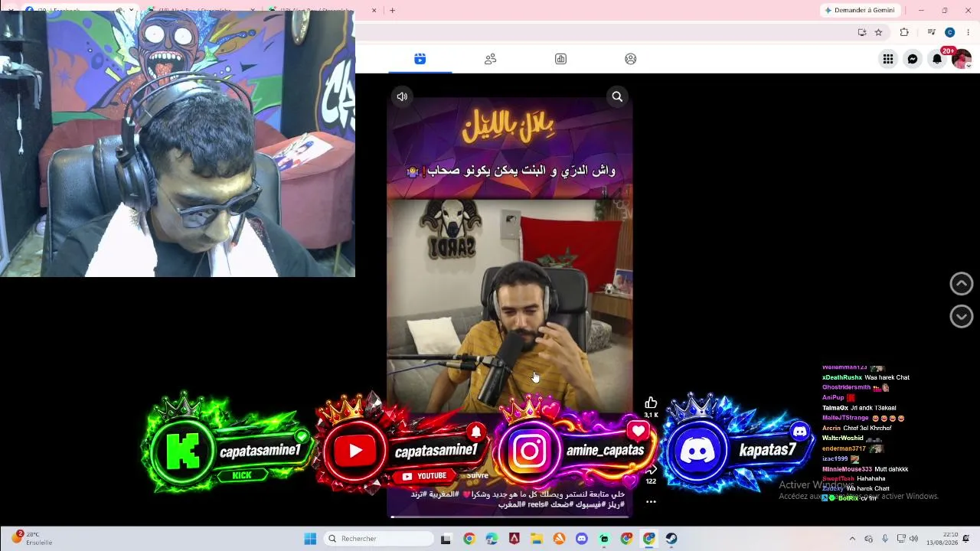Open File Explorer from the taskbar
This screenshot has width=980, height=551.
pos(536,539)
